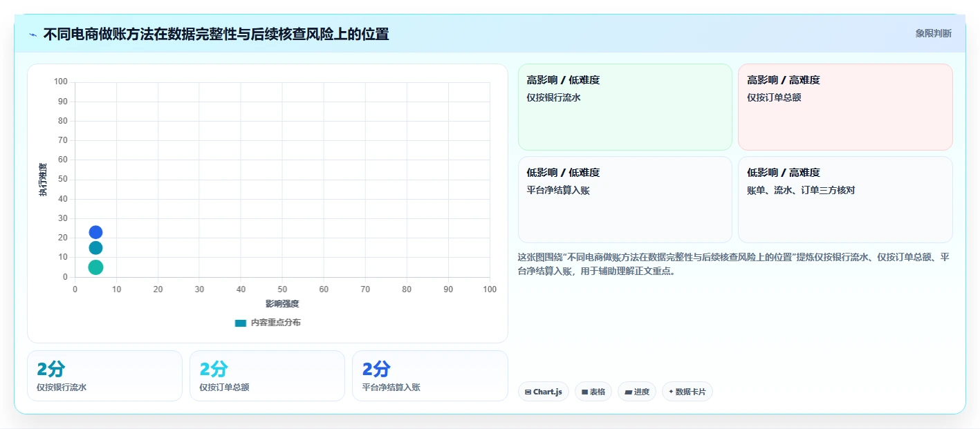Open the 高影响 / 高难度 quadrant card
980x429 pixels.
pyautogui.click(x=845, y=107)
